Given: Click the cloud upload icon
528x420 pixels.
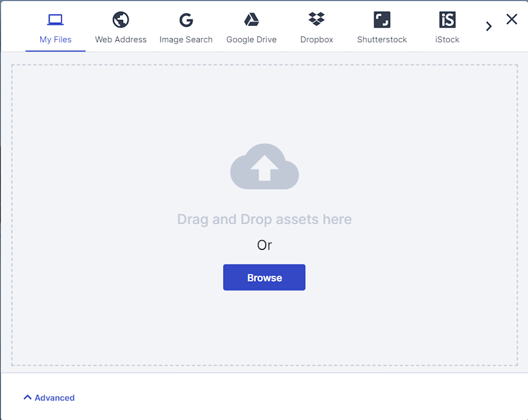Looking at the screenshot, I should [x=265, y=166].
